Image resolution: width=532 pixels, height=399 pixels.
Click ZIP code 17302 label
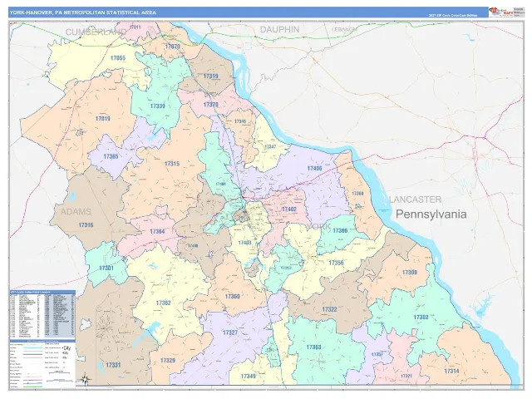(421, 318)
